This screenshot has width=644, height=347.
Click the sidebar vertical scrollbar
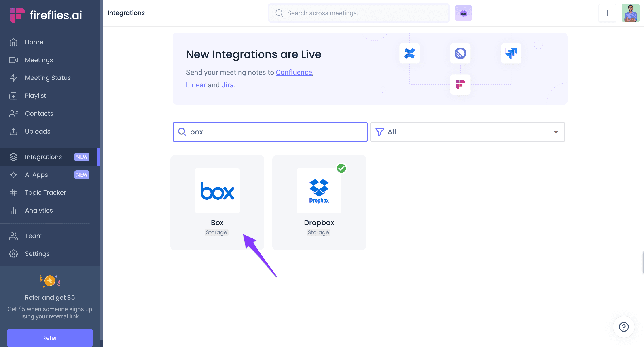[101, 170]
